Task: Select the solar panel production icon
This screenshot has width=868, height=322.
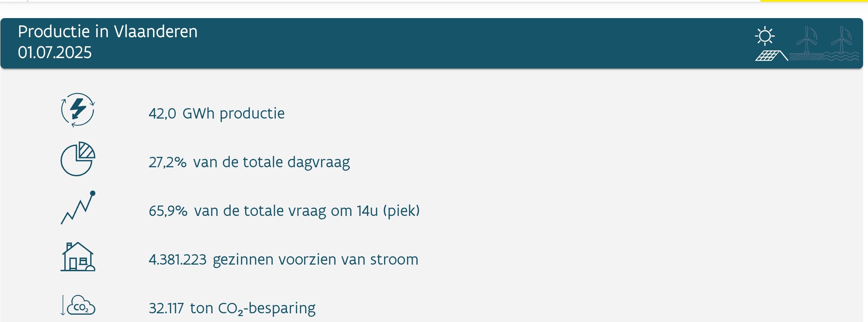Action: (771, 43)
